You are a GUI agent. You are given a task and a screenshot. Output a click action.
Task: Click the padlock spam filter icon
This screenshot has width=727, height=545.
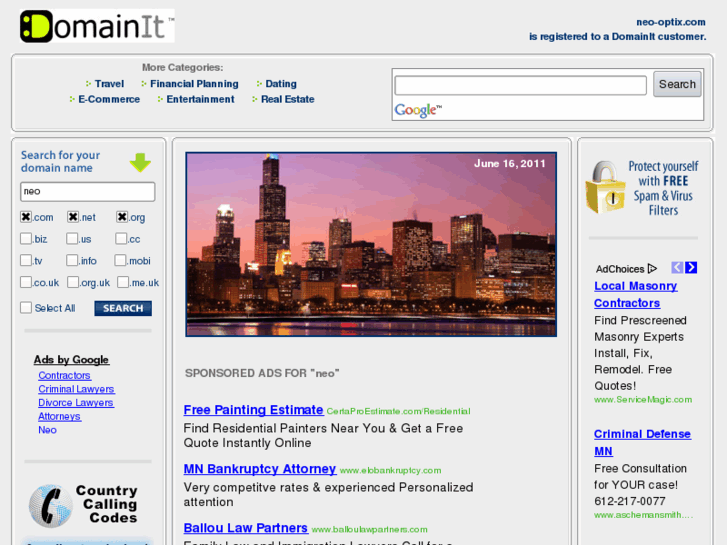[x=605, y=188]
